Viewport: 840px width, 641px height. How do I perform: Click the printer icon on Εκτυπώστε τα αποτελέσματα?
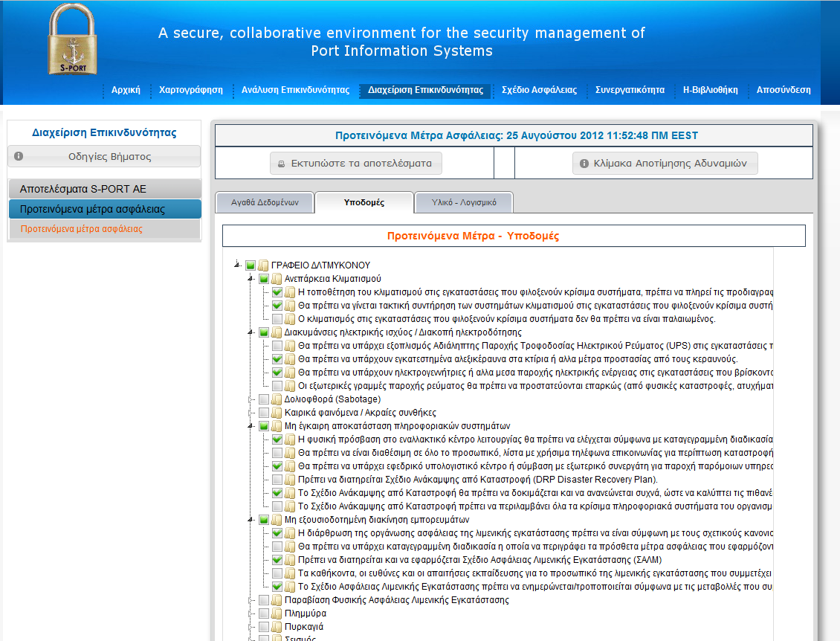tap(281, 164)
